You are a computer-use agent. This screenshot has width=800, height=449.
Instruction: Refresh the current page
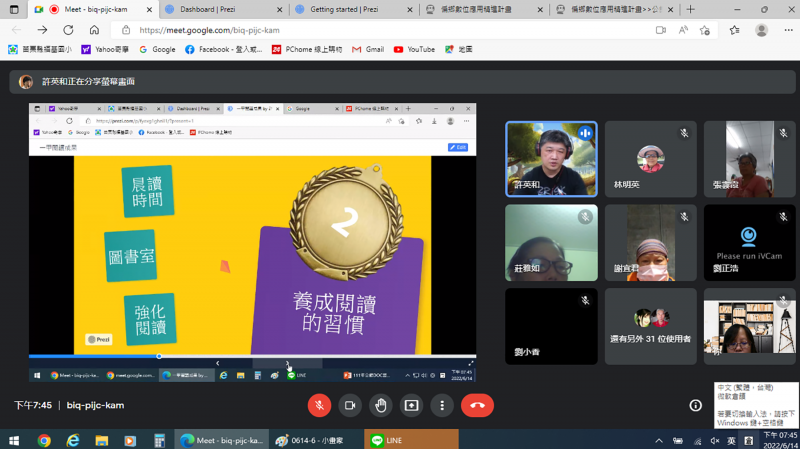pos(71,30)
